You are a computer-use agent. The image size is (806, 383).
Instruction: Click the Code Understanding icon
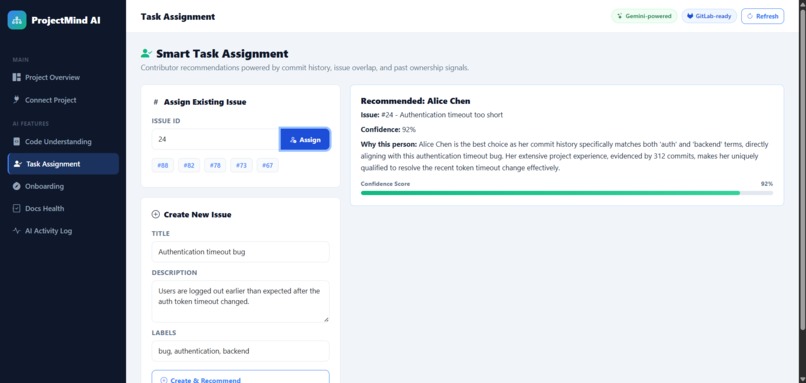[16, 141]
